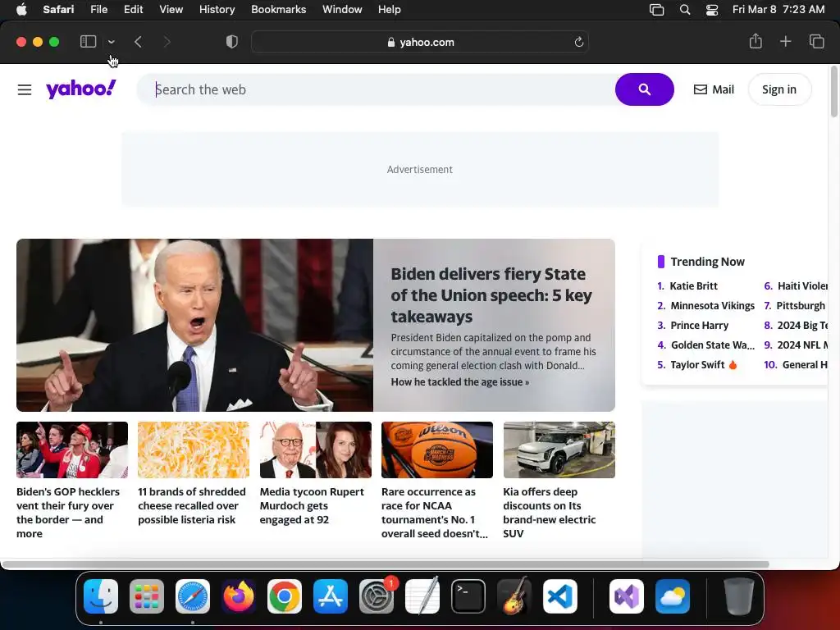The height and width of the screenshot is (630, 840).
Task: Toggle Safari sidebar button
Action: click(x=88, y=42)
